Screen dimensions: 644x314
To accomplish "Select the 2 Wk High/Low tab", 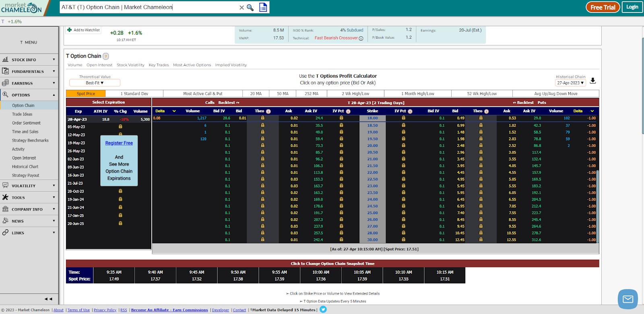I will tap(355, 94).
